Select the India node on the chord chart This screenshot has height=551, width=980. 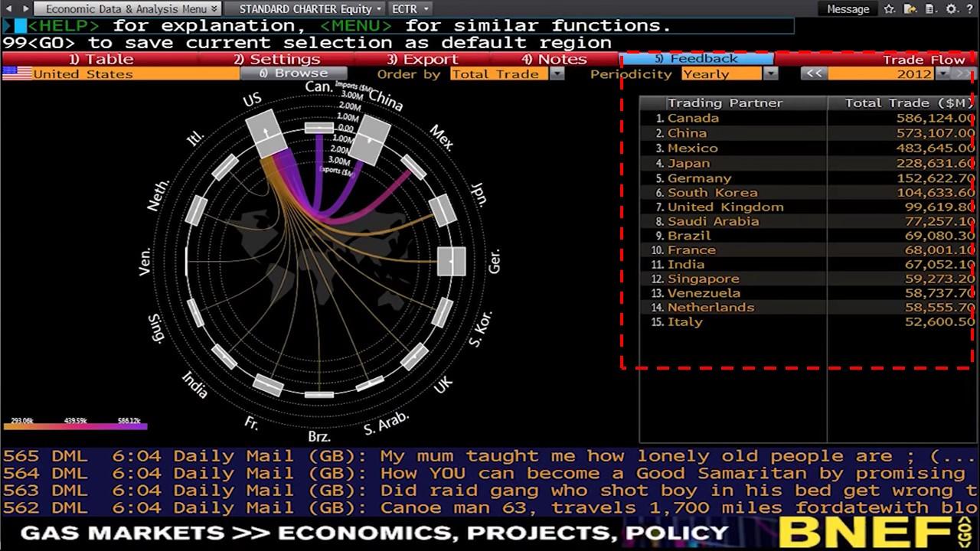click(224, 356)
